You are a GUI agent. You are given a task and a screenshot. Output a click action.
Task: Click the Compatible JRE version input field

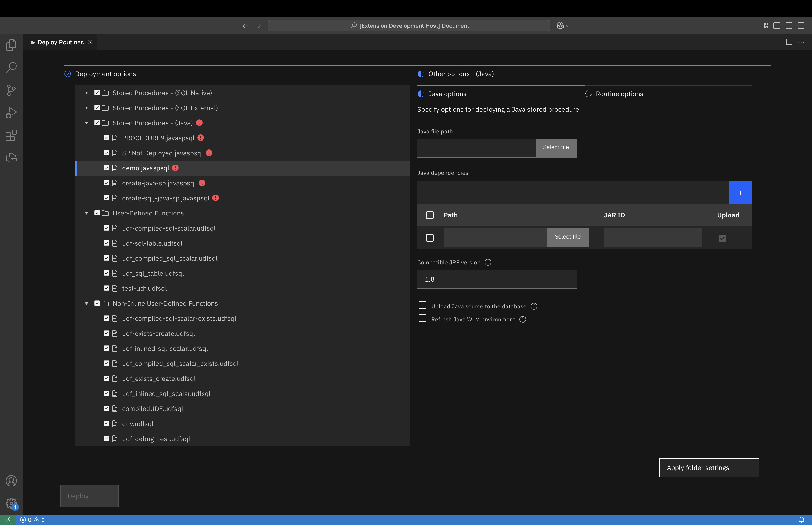(496, 279)
